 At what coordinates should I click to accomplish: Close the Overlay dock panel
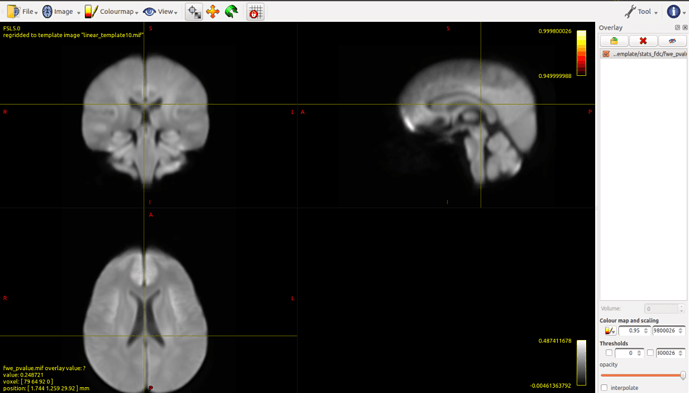point(685,28)
